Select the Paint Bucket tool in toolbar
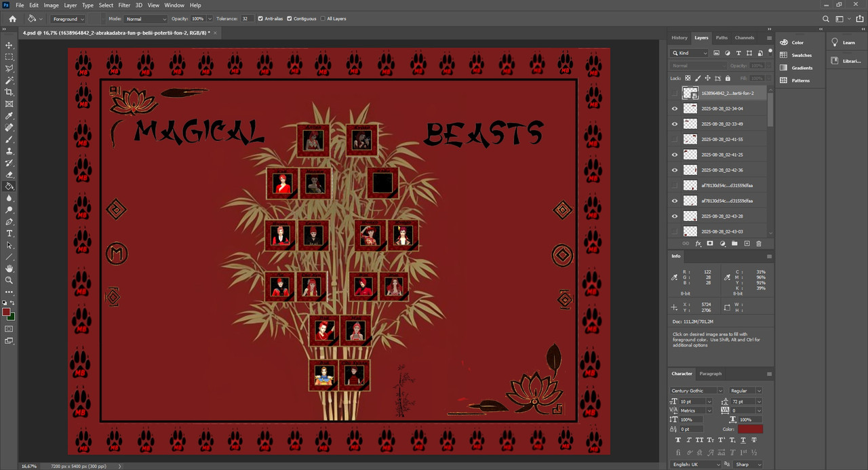Image resolution: width=868 pixels, height=470 pixels. 9,186
